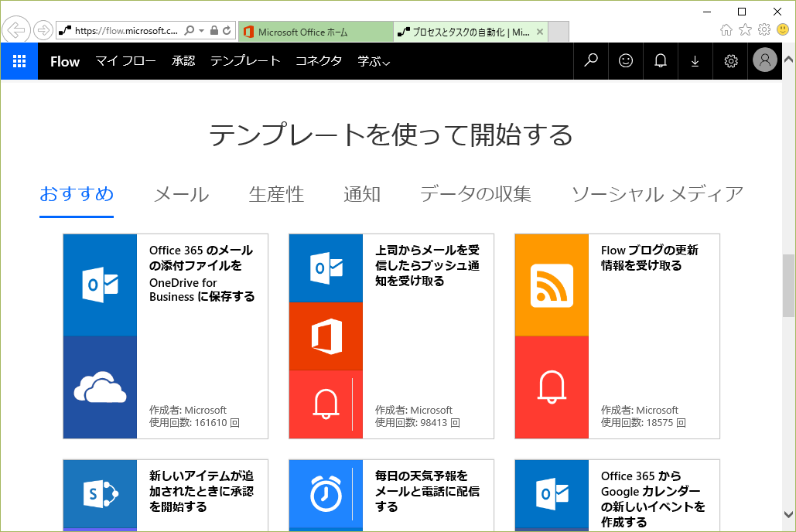Click the browser Forward arrow button
The height and width of the screenshot is (532, 796).
[43, 30]
